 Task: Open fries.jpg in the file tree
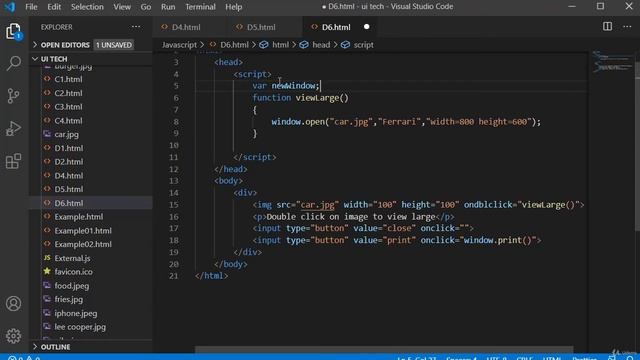[69, 299]
